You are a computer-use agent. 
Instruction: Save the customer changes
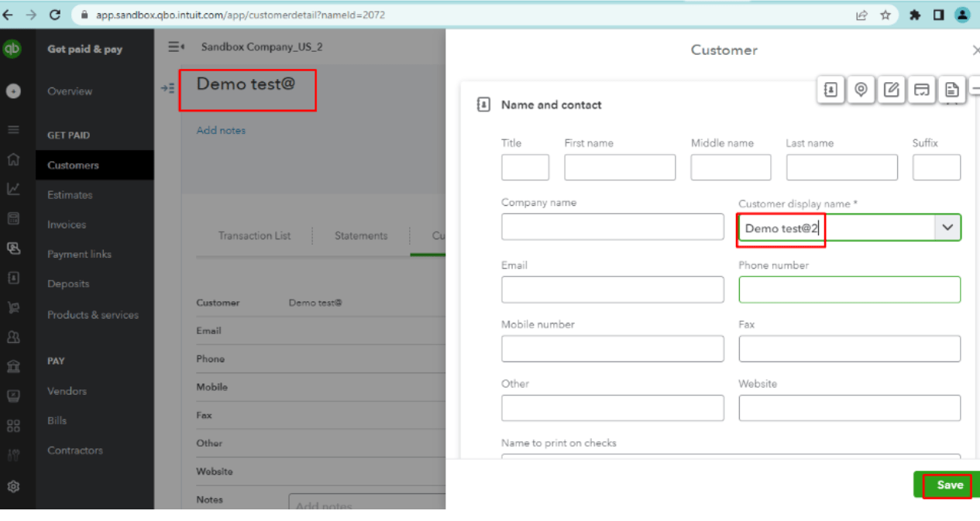point(949,485)
